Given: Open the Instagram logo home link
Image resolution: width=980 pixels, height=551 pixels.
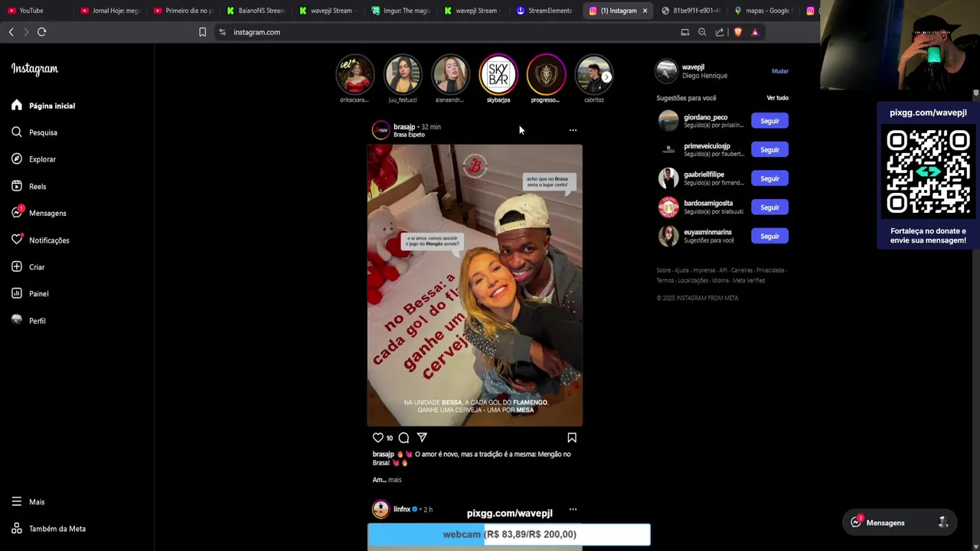Looking at the screenshot, I should [34, 69].
